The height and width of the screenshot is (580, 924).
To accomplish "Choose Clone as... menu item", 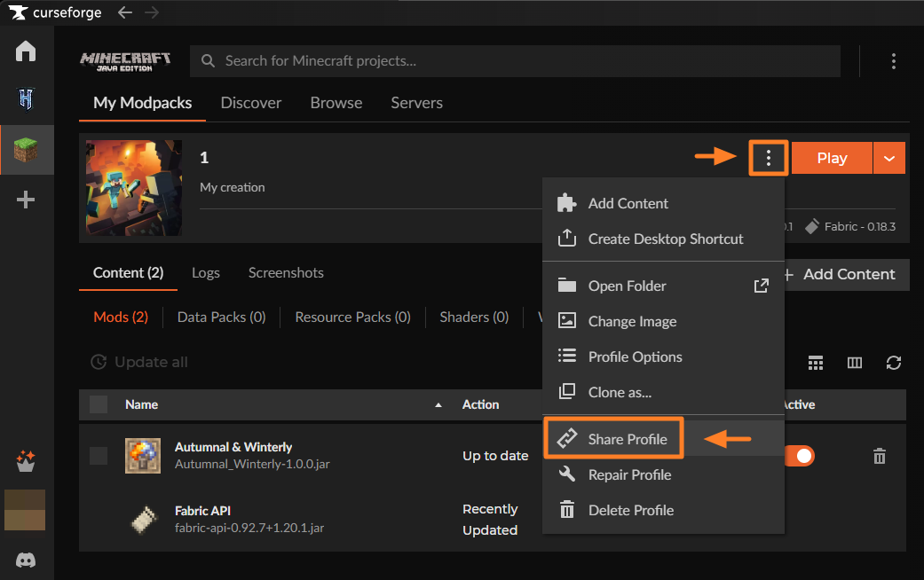I will pos(664,392).
